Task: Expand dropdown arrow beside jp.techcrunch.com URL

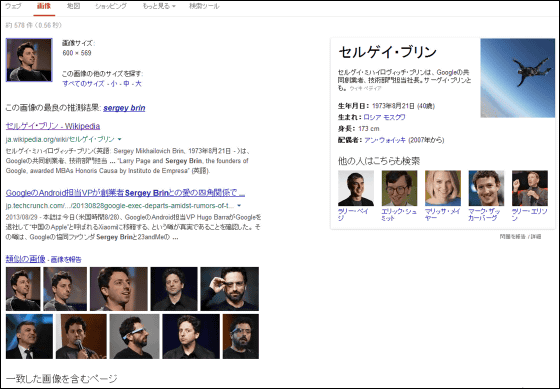Action: click(239, 206)
